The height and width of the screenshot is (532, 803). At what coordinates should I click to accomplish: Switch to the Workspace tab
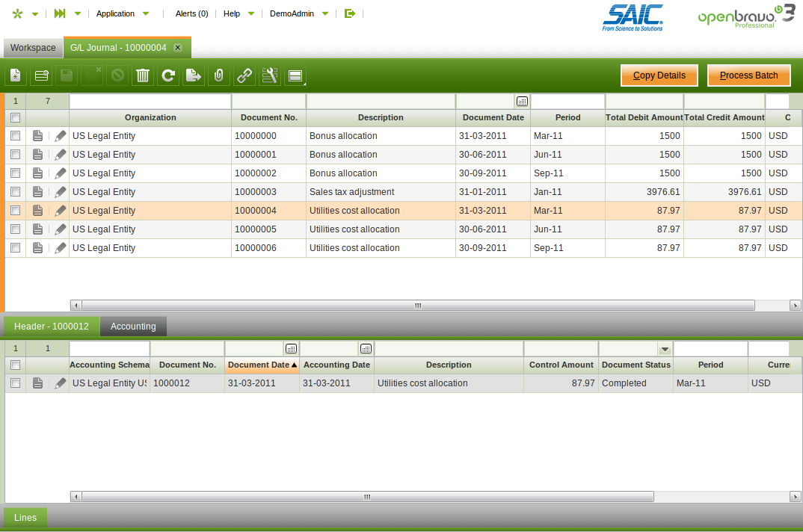coord(33,48)
